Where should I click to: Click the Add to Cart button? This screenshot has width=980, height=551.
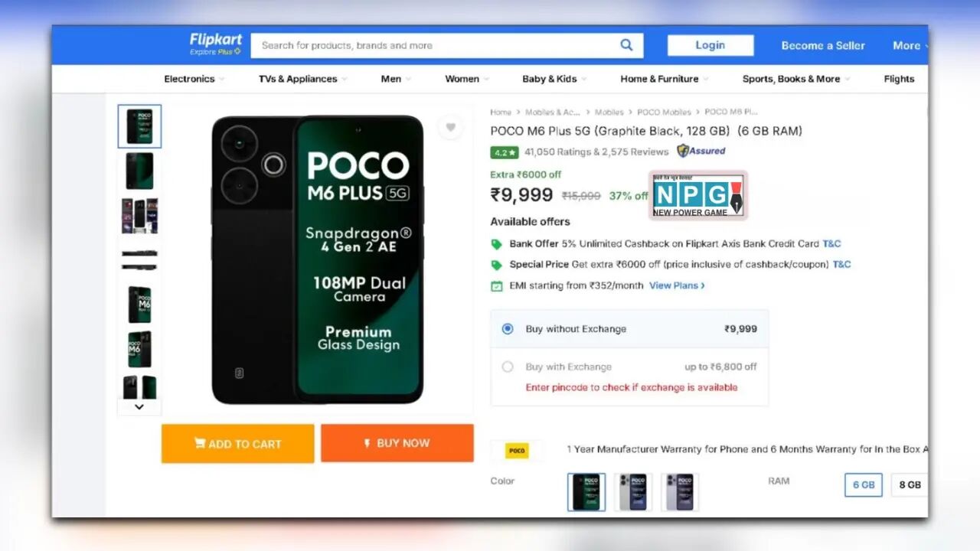[x=237, y=443]
